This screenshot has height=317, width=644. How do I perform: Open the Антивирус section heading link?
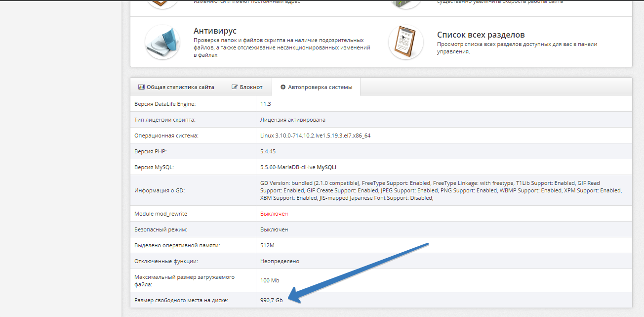click(215, 31)
